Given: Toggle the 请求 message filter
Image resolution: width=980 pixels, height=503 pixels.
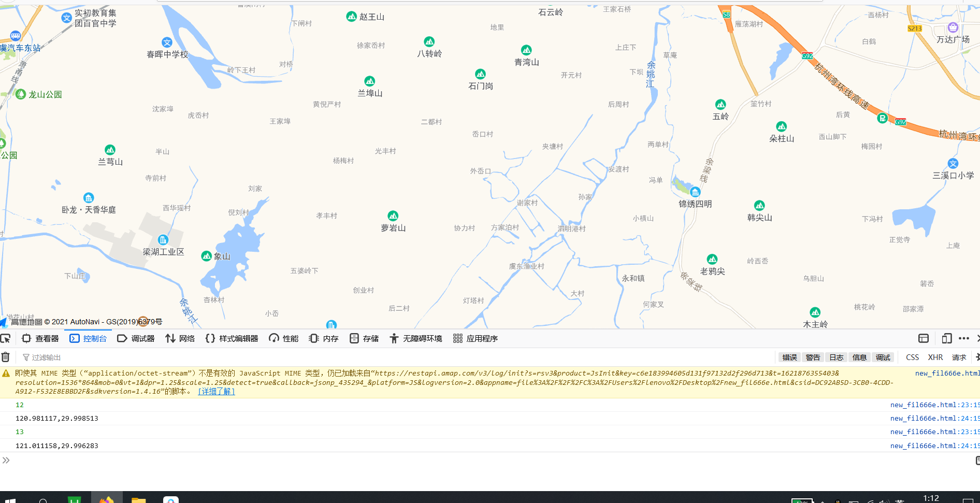Looking at the screenshot, I should [959, 357].
